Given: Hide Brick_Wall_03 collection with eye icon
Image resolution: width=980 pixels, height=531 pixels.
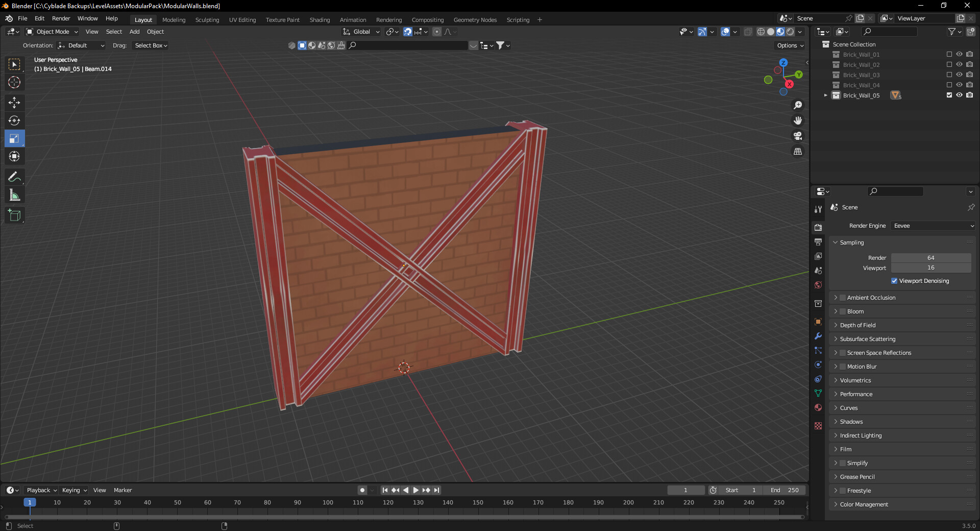Looking at the screenshot, I should [x=959, y=75].
